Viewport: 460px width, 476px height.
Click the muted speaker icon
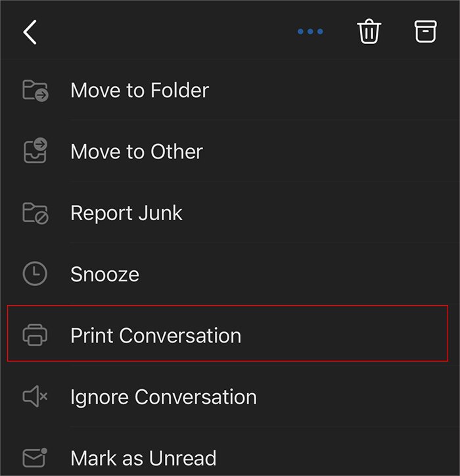[x=35, y=396]
